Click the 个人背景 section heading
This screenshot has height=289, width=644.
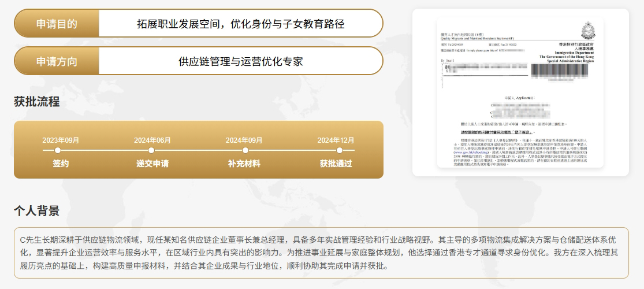[x=36, y=210]
